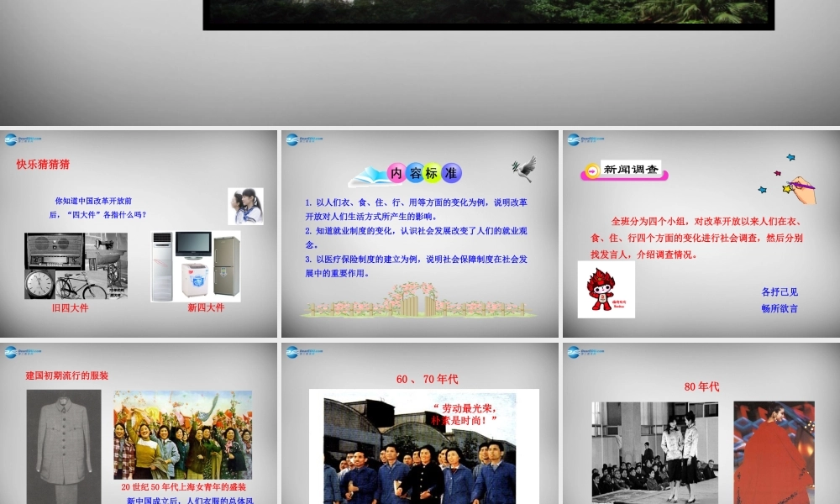
Task: Click the old four items collage image
Action: pos(76,265)
